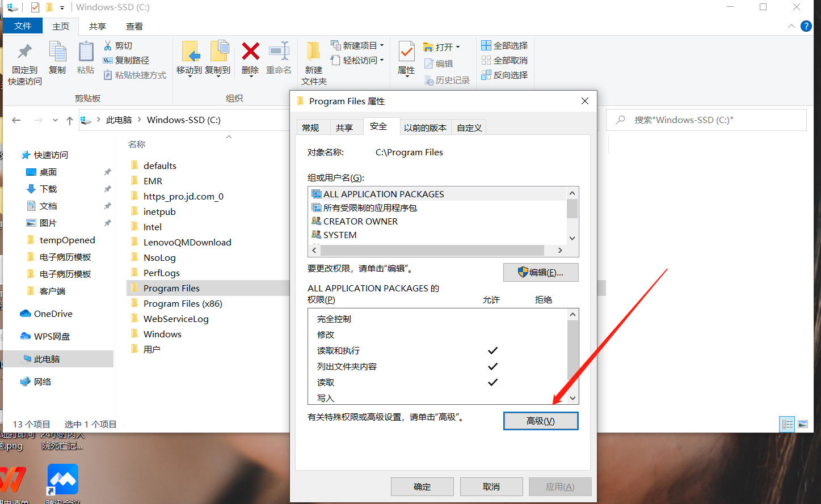
Task: Click the Edit item in ribbon
Action: (439, 64)
